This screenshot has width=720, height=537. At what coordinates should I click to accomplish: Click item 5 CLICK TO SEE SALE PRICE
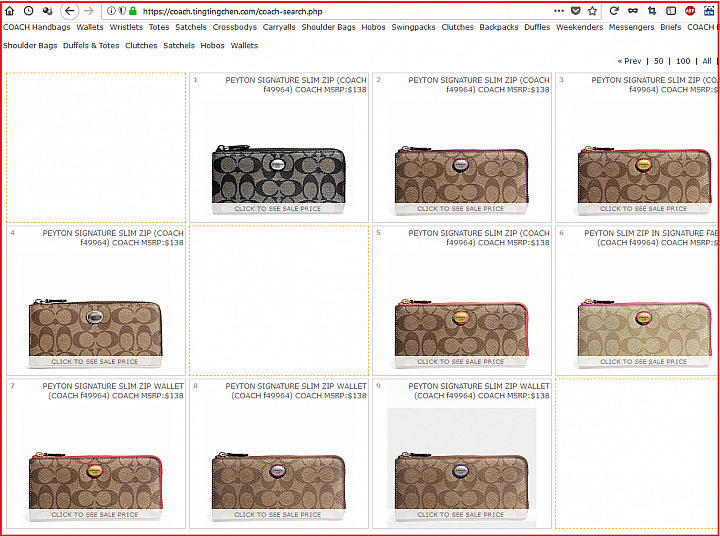click(x=461, y=362)
